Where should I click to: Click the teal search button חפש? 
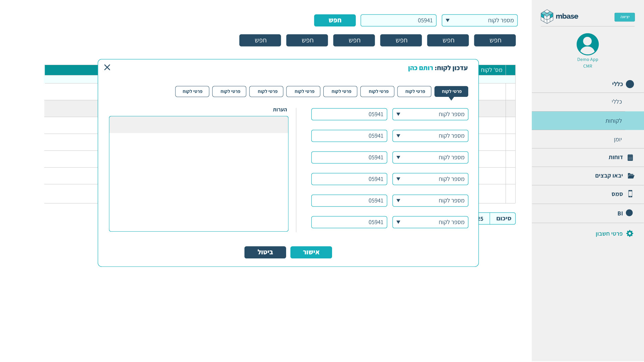click(334, 20)
